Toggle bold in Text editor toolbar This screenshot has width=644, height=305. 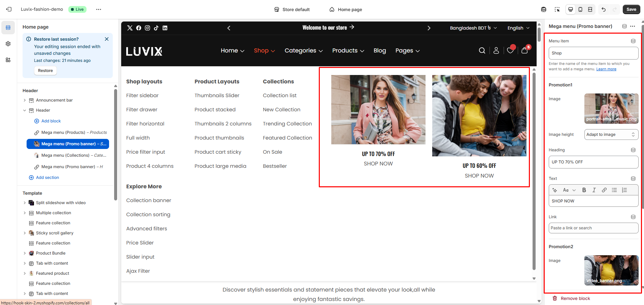coord(584,190)
